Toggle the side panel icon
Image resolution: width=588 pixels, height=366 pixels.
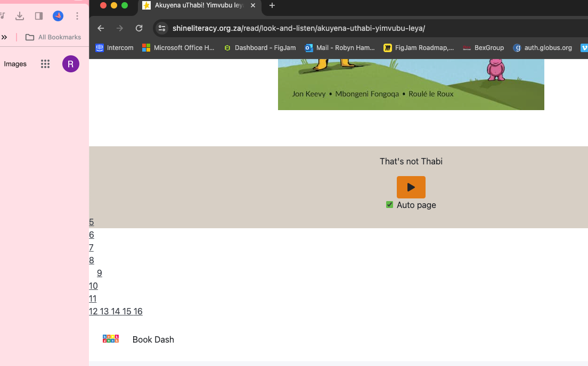click(39, 16)
